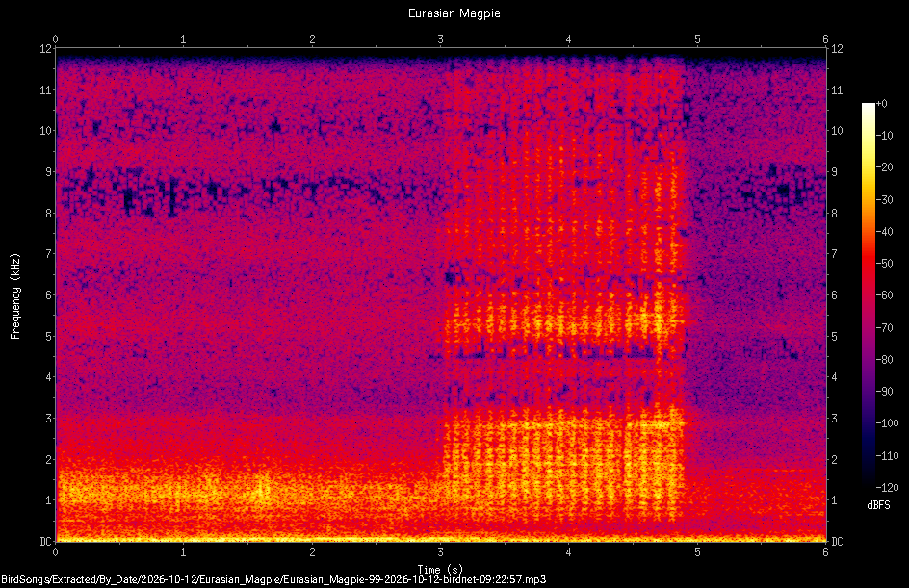Viewport: 909px width, 588px height.
Task: Click the 'DC' label on the left axis
Action: (45, 541)
